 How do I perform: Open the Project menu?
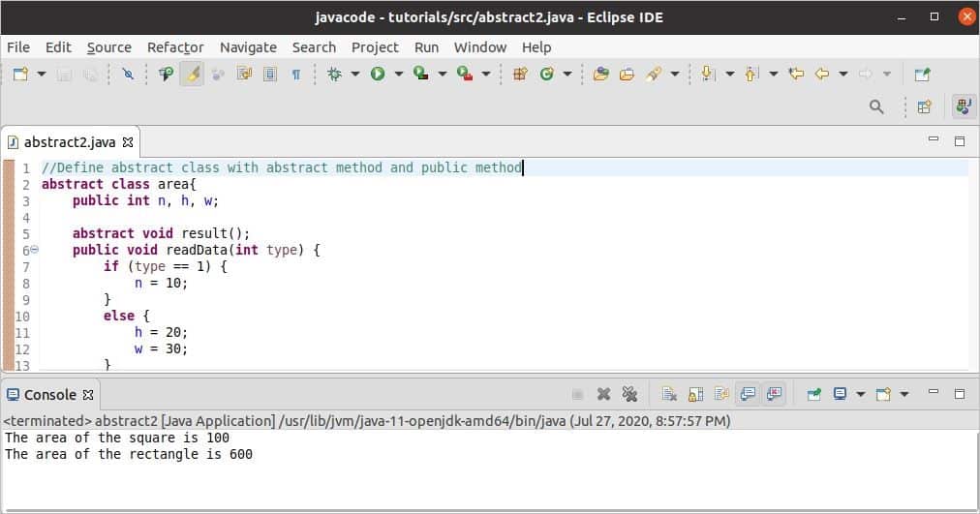click(375, 47)
